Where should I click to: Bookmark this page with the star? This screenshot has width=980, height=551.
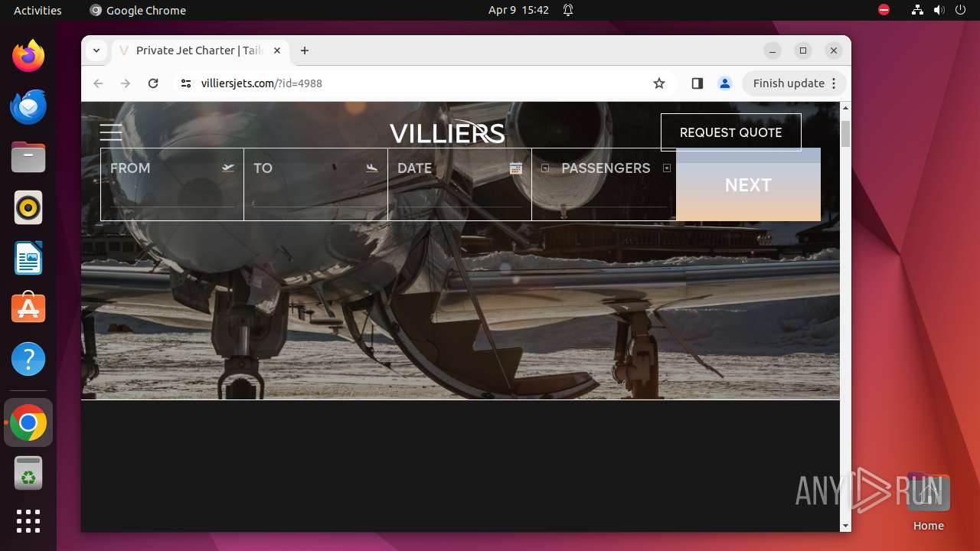point(659,83)
